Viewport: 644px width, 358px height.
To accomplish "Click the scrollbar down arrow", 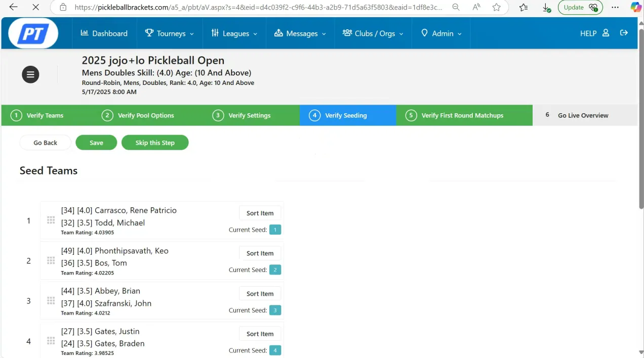I will [641, 352].
